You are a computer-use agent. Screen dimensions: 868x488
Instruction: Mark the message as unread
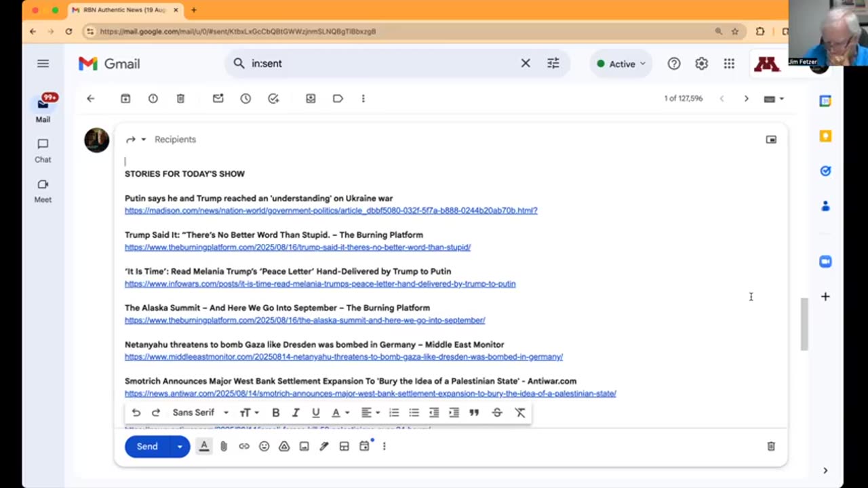click(x=218, y=98)
